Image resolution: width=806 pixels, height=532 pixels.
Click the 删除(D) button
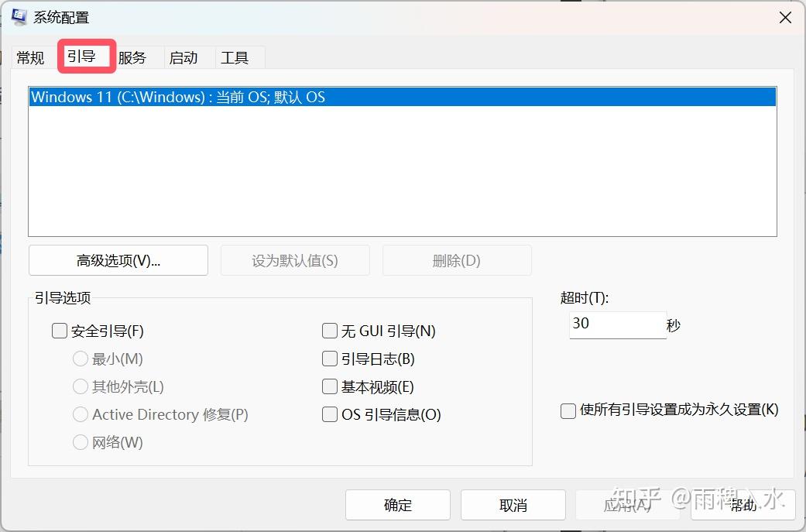click(x=457, y=261)
